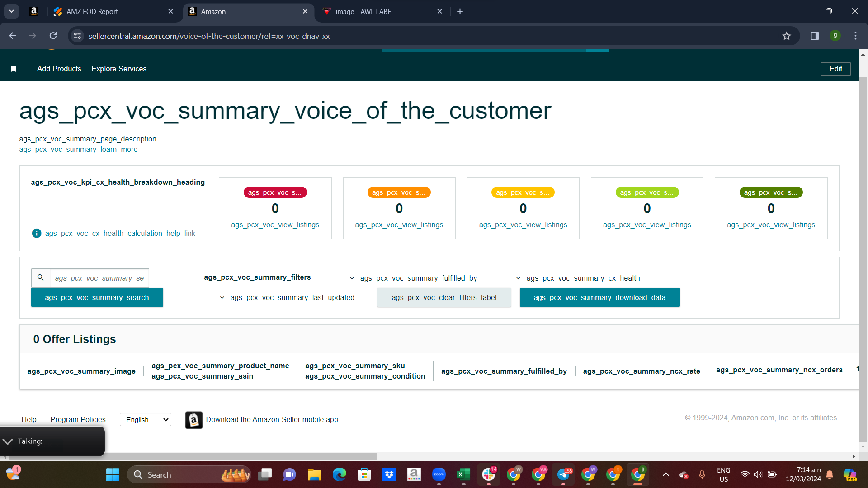Collapse the Talking panel chevron
The height and width of the screenshot is (488, 868).
click(8, 441)
